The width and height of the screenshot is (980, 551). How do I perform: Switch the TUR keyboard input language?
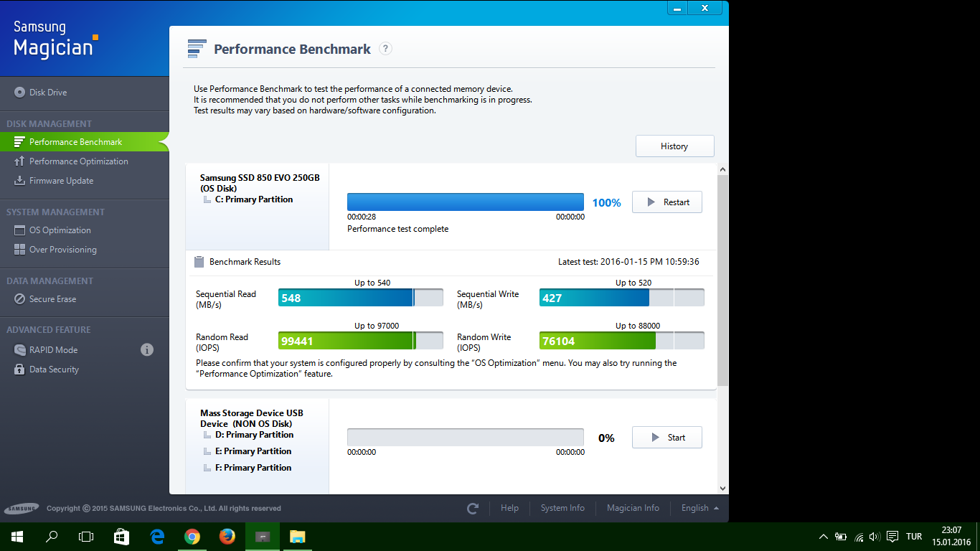pyautogui.click(x=914, y=537)
